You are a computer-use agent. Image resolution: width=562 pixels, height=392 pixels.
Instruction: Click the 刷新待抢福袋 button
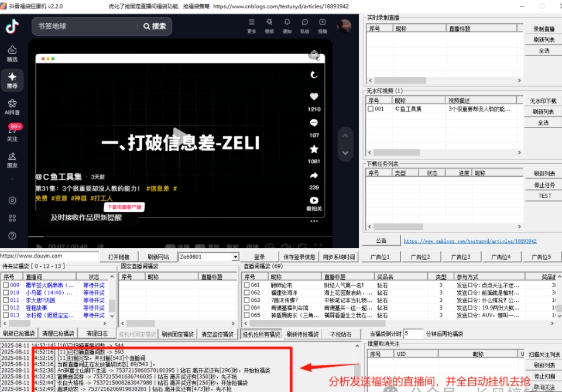click(302, 334)
